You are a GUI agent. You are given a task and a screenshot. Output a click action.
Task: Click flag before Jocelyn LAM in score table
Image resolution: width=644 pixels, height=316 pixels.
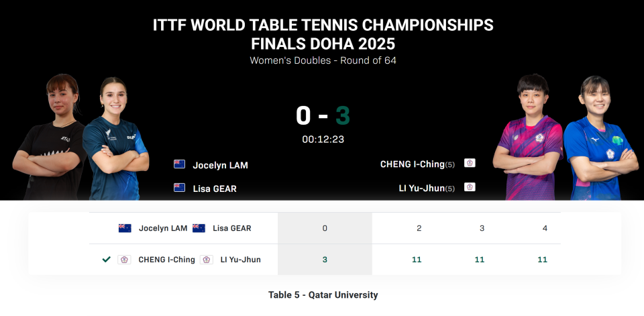[x=125, y=228]
